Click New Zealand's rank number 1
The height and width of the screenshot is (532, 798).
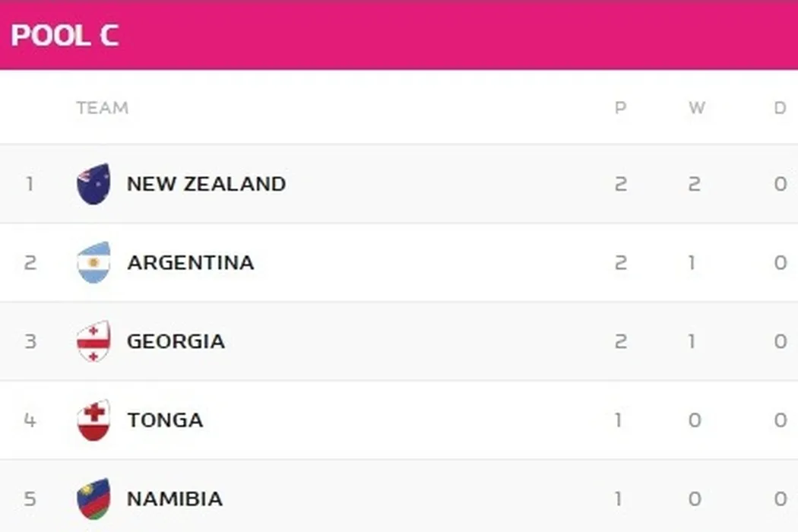click(x=30, y=184)
